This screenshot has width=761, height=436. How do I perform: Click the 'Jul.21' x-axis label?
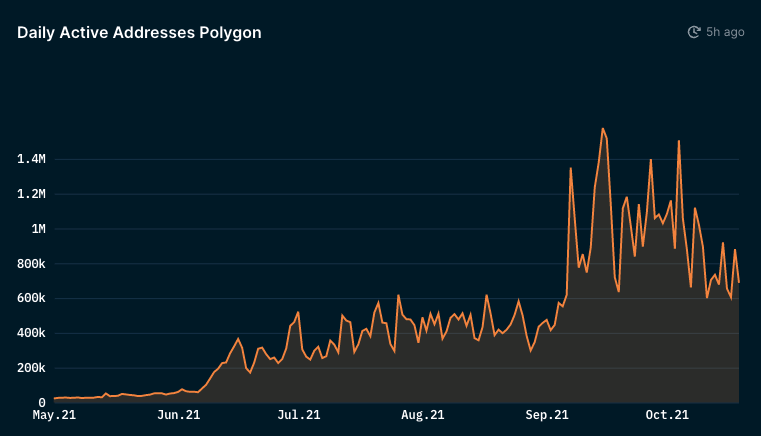pyautogui.click(x=299, y=415)
